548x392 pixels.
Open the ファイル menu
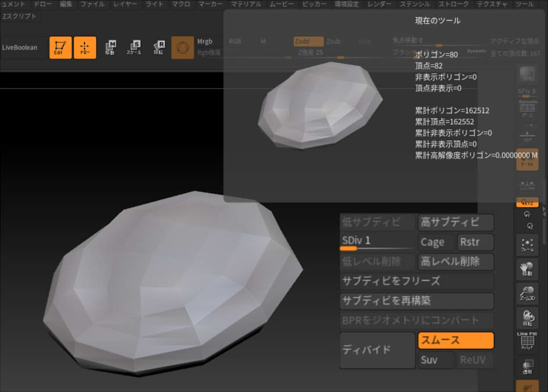(92, 4)
